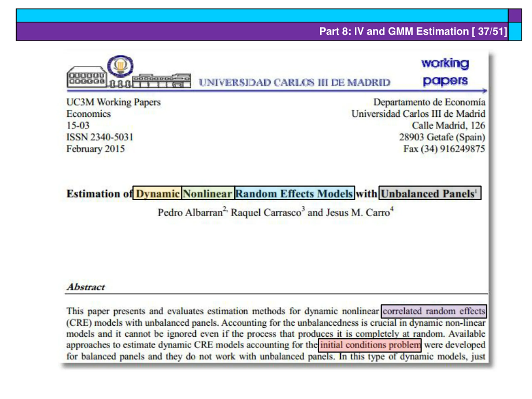Click 'Universidad Carlos III de Madrid' address line
This screenshot has width=532, height=399.
coord(419,114)
